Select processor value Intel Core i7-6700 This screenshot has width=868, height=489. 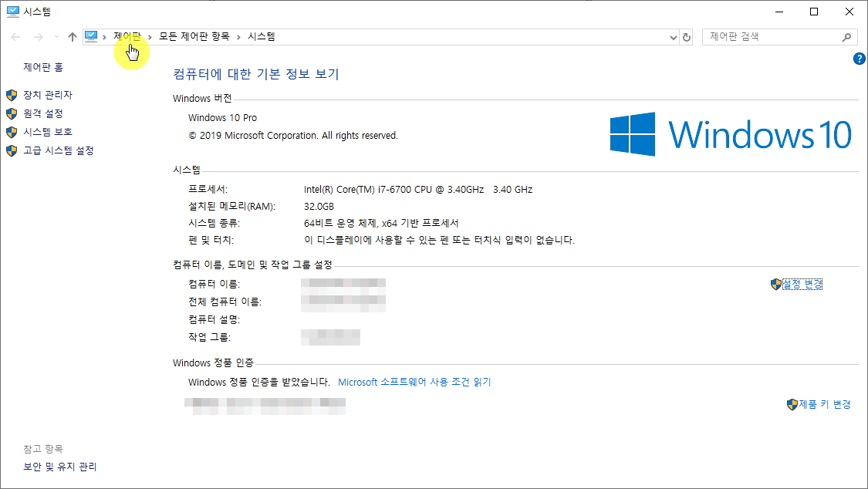tap(418, 189)
